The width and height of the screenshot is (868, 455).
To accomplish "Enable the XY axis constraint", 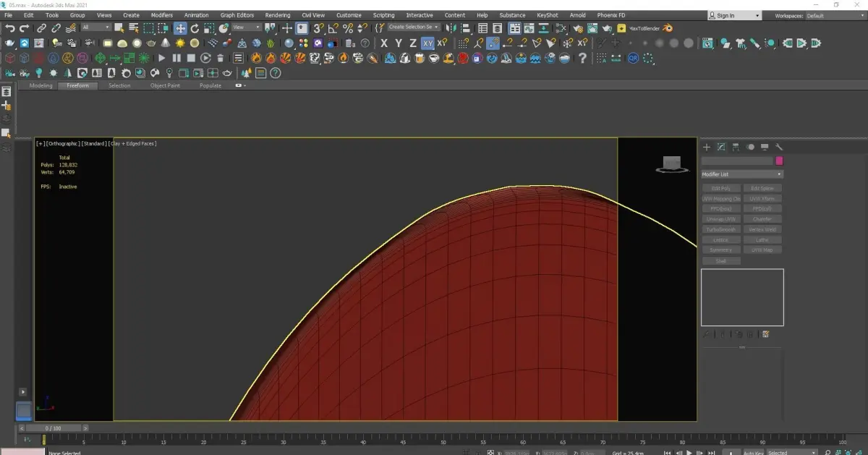I will 427,43.
